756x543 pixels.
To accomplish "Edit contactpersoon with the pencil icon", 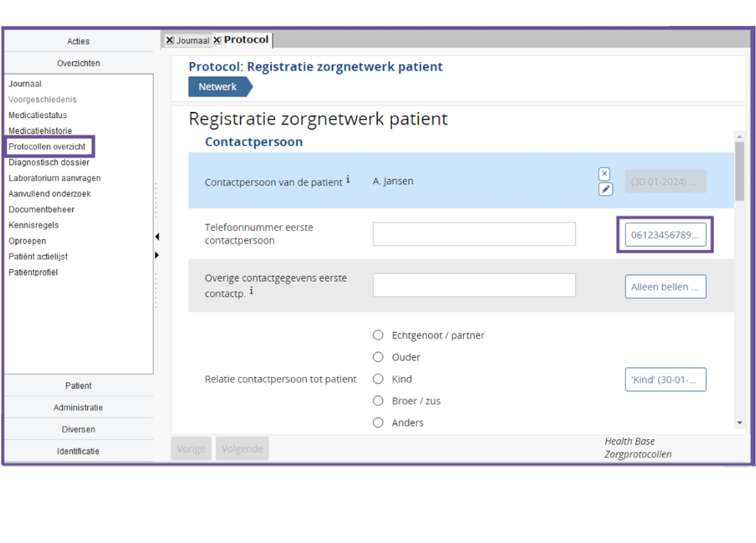I will click(x=605, y=189).
